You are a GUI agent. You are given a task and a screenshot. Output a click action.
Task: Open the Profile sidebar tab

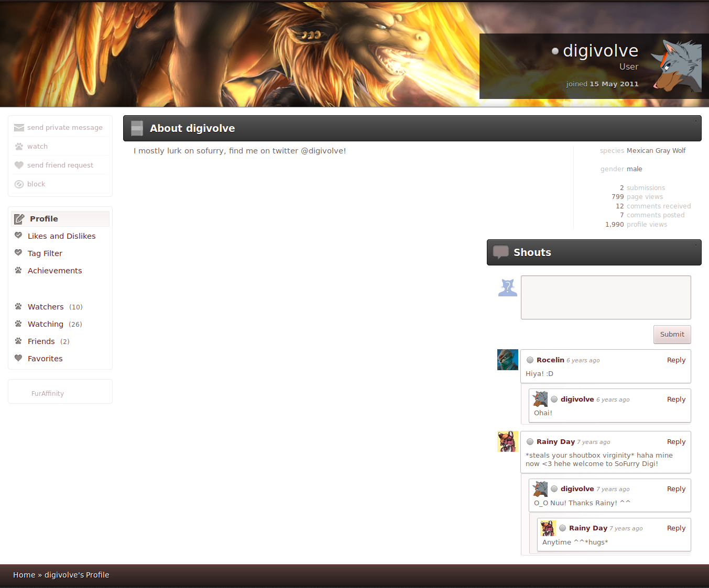pyautogui.click(x=60, y=219)
